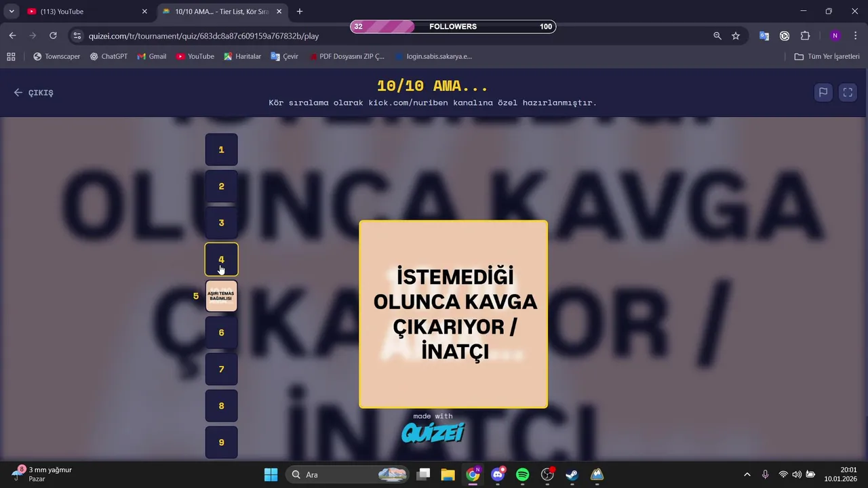Open the N profile avatar

click(x=835, y=36)
